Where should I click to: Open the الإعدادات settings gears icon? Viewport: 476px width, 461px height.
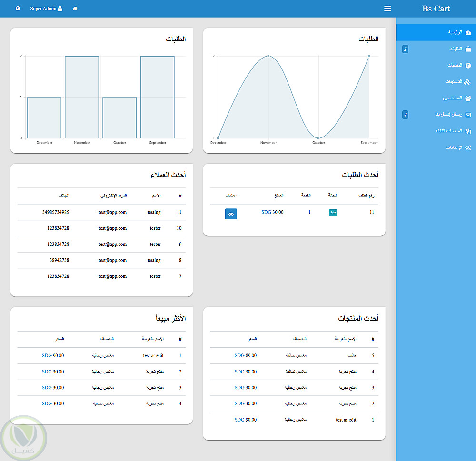[x=468, y=148]
